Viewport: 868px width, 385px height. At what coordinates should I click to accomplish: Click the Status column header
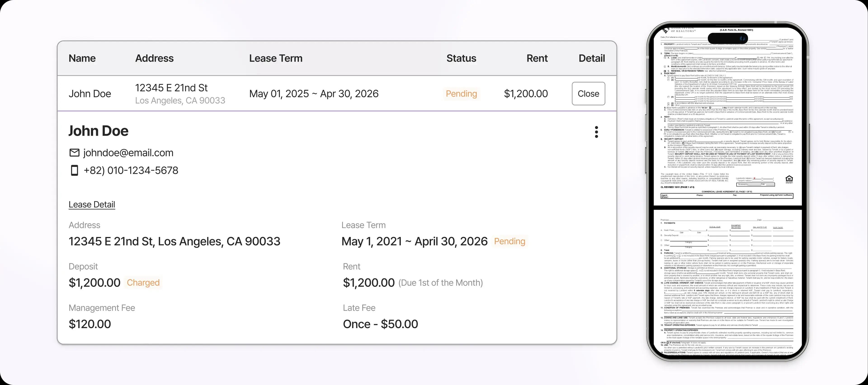coord(461,58)
